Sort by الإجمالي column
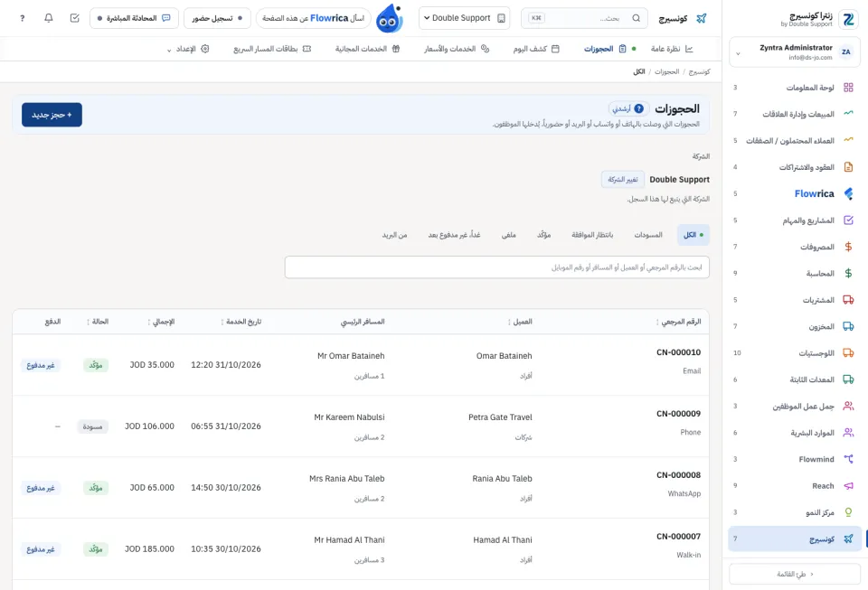The height and width of the screenshot is (590, 868). click(161, 322)
